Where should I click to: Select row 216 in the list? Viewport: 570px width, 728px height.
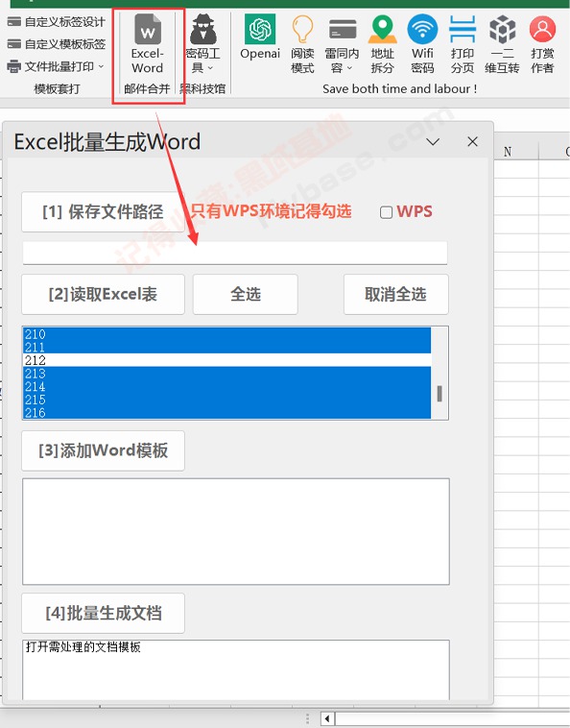pyautogui.click(x=226, y=412)
